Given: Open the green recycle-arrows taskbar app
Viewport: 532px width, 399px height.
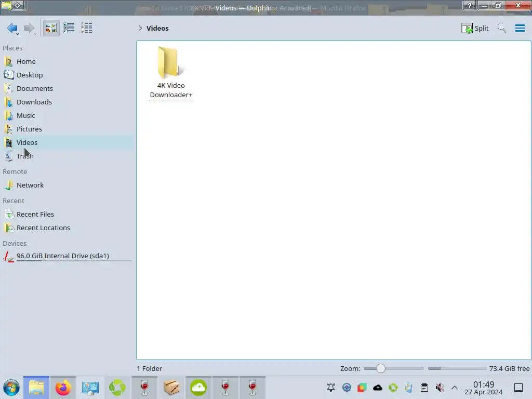Looking at the screenshot, I should pos(117,388).
